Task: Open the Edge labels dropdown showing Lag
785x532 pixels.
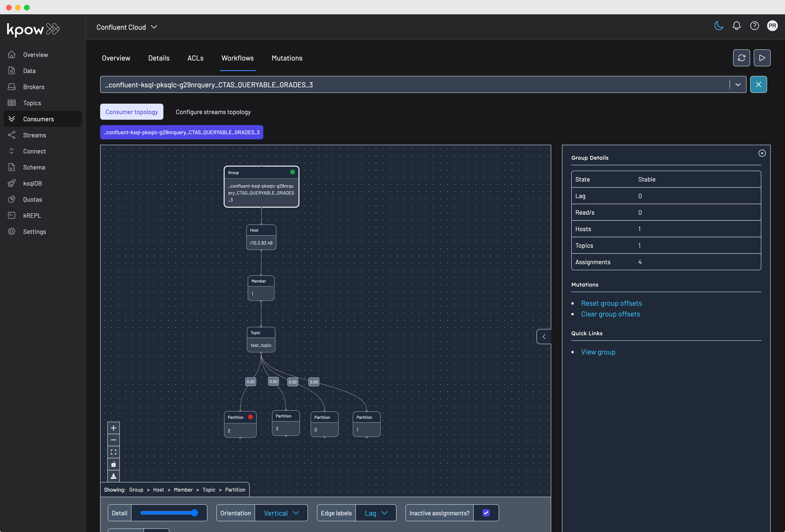Action: tap(375, 513)
